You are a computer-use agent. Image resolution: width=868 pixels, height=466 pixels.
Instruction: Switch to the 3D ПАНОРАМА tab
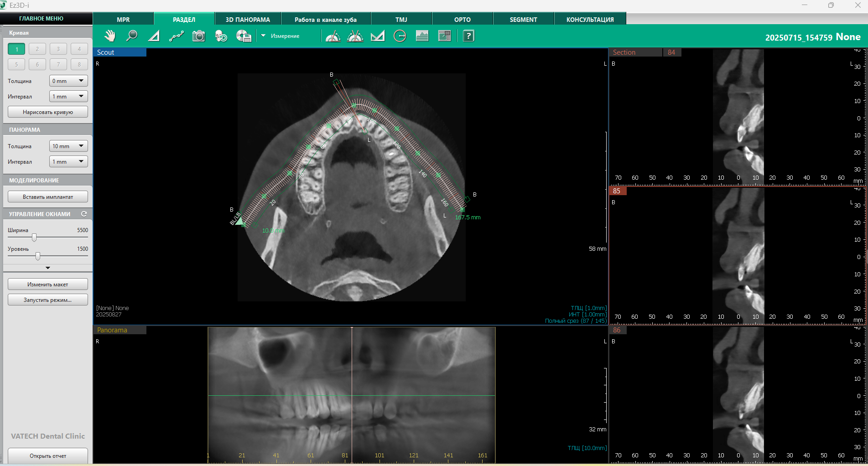[x=248, y=20]
